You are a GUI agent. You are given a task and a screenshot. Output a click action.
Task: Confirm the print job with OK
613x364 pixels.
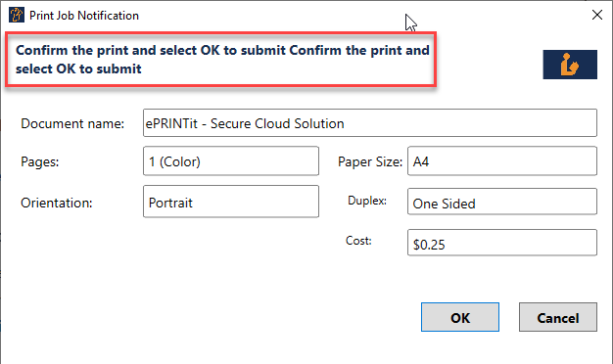pyautogui.click(x=460, y=317)
